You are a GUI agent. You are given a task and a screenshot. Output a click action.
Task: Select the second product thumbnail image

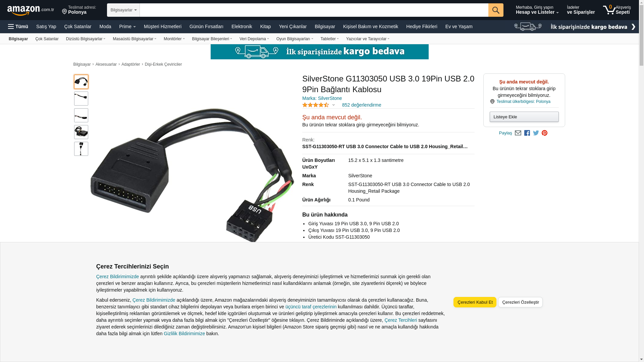click(81, 99)
